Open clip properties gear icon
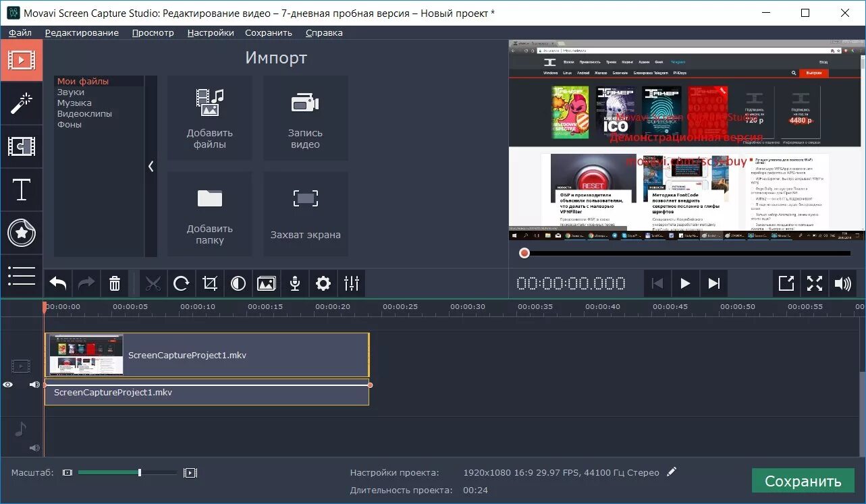Screen dimensions: 866x504 click(x=323, y=283)
